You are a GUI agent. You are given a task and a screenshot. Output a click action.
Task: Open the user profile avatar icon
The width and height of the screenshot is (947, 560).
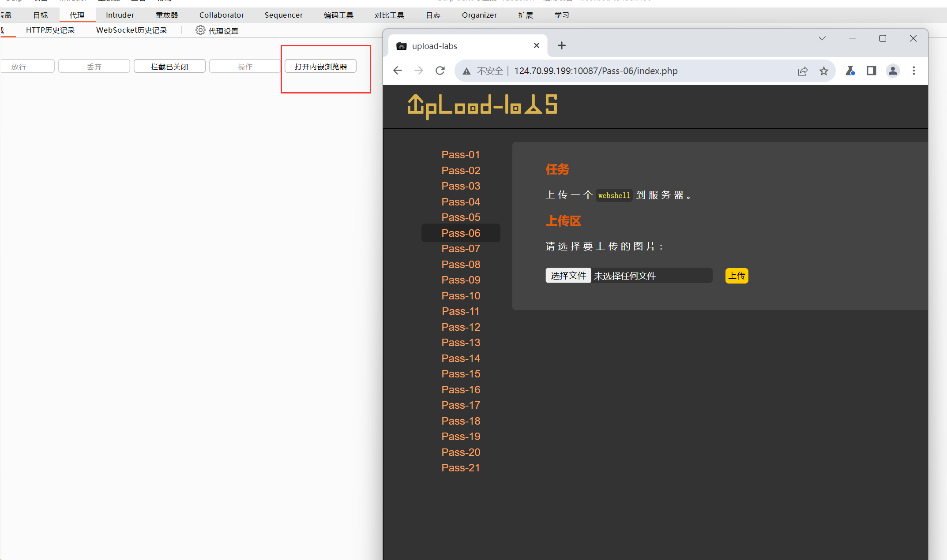893,71
